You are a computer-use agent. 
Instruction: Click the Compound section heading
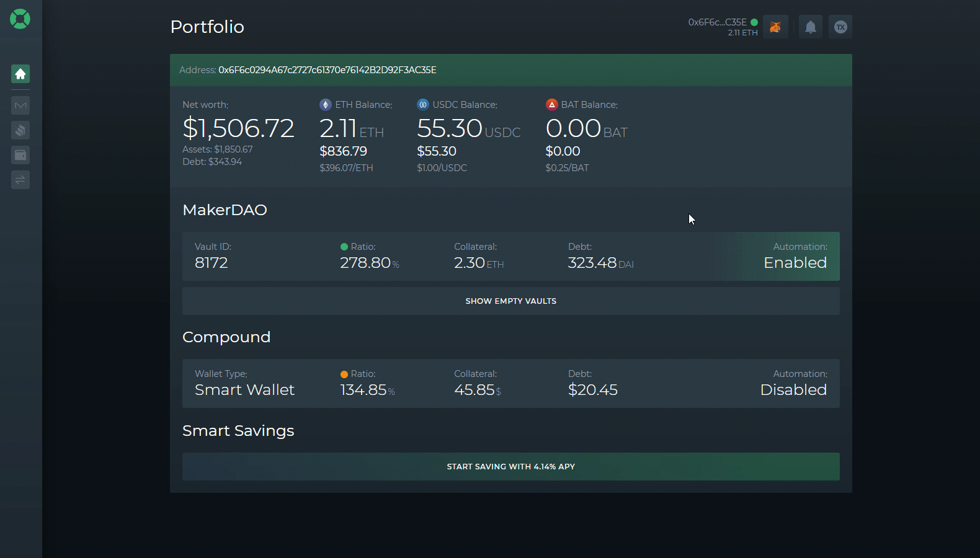tap(226, 337)
